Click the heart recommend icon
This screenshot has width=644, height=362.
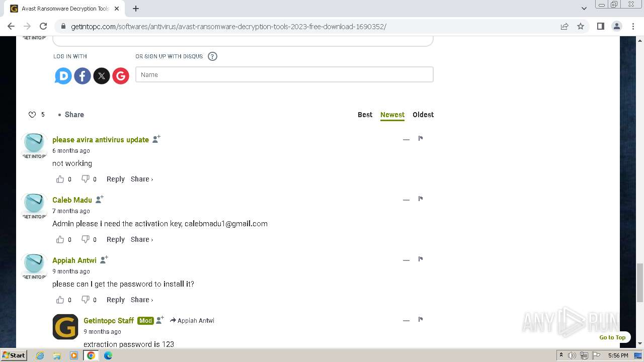pyautogui.click(x=32, y=115)
